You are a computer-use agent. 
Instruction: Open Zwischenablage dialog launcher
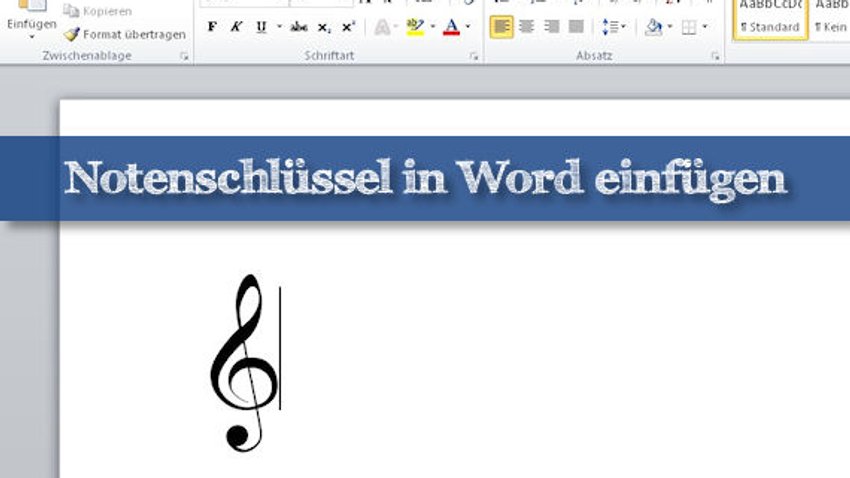tap(184, 56)
